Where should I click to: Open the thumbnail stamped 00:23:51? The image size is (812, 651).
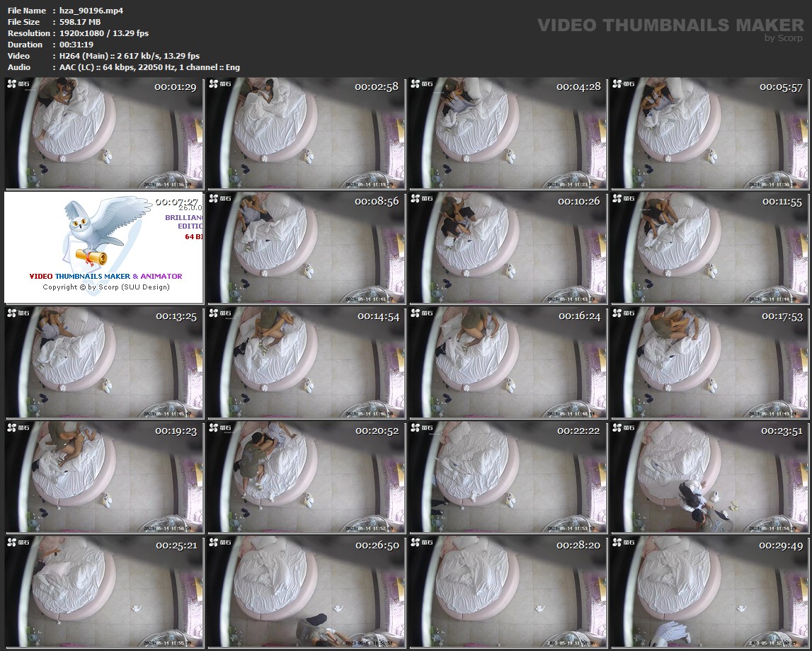(x=710, y=477)
